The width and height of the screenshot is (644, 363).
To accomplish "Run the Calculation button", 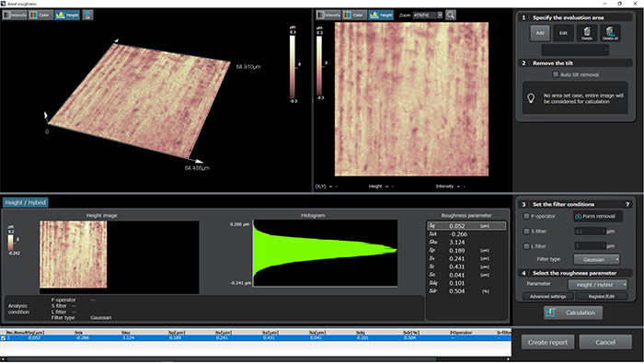I will pyautogui.click(x=573, y=312).
